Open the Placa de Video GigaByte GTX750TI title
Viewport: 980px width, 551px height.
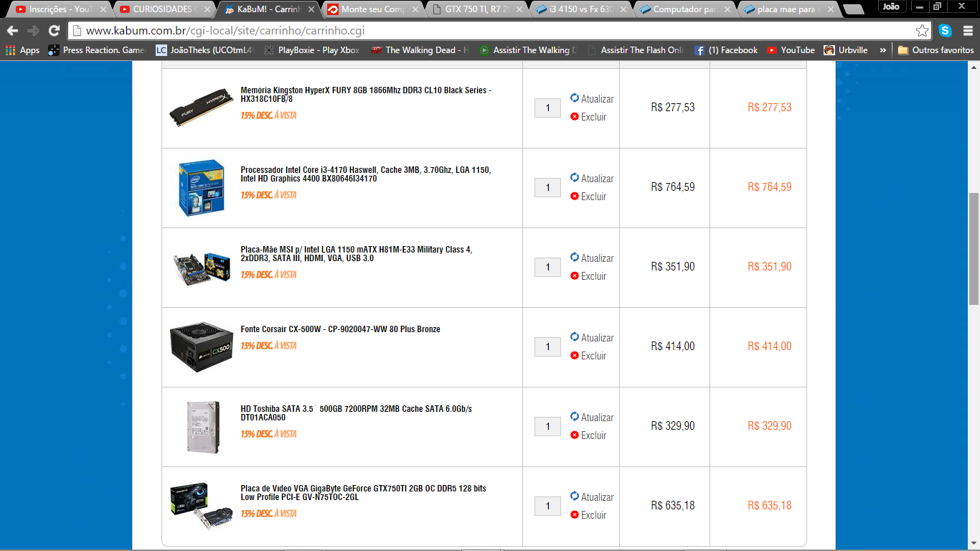[363, 493]
